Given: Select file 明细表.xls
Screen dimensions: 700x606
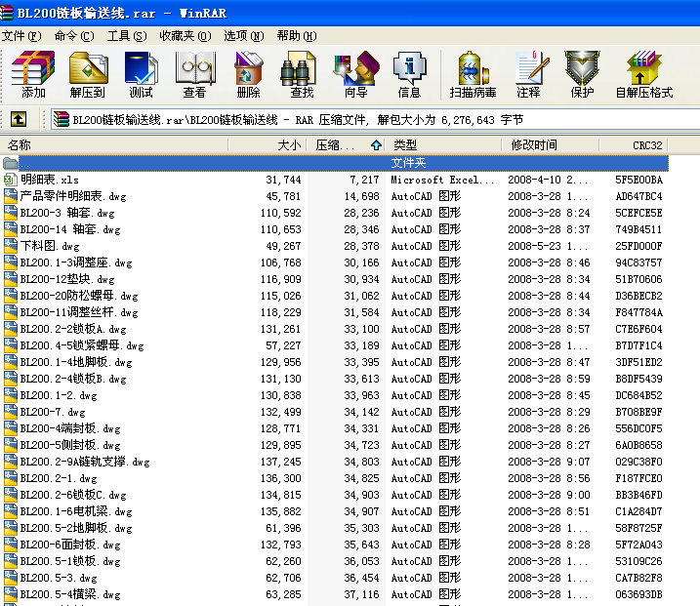Looking at the screenshot, I should click(x=50, y=180).
